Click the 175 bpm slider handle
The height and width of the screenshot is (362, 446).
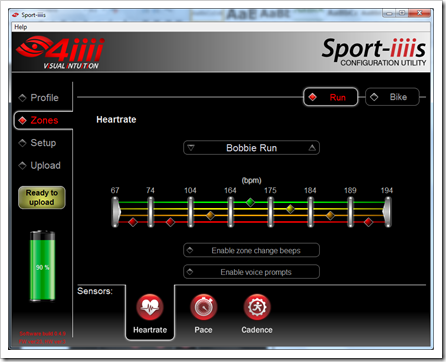click(270, 212)
